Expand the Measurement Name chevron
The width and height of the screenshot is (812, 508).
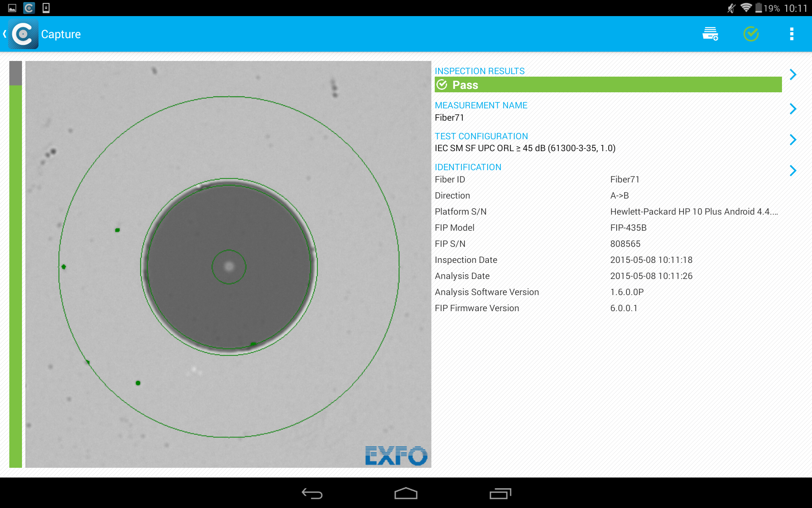[793, 109]
